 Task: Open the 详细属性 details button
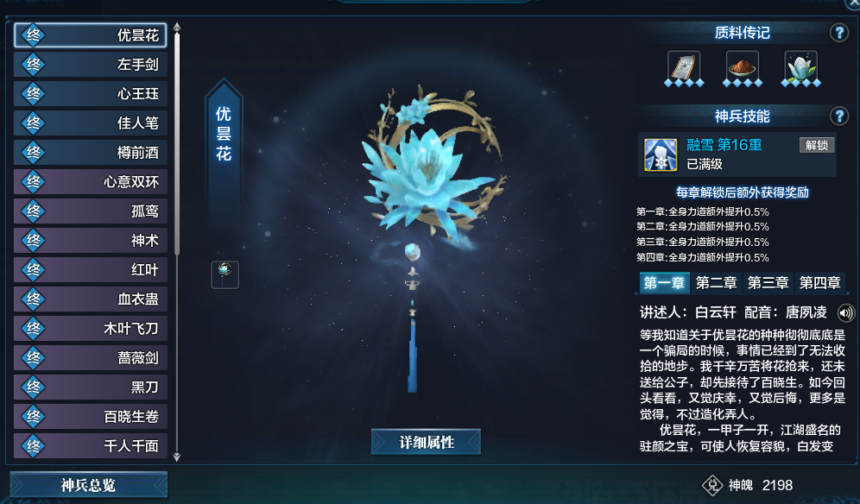[x=427, y=442]
